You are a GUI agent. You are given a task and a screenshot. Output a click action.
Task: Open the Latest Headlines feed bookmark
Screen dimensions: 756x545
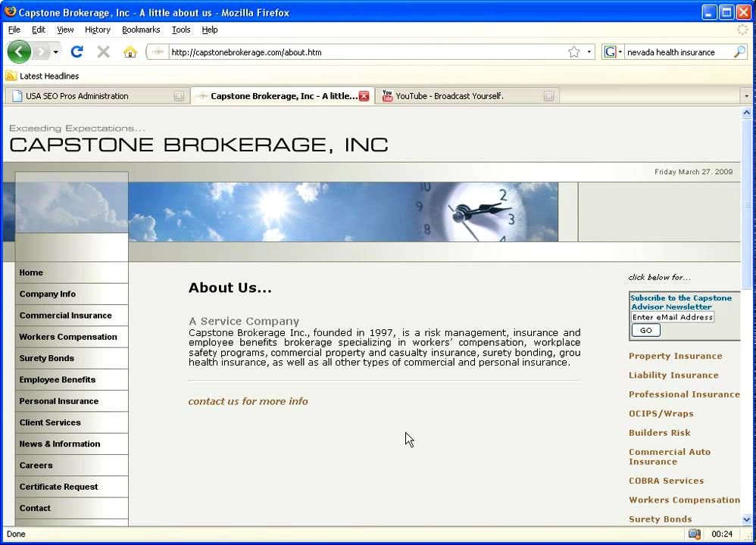pyautogui.click(x=42, y=76)
